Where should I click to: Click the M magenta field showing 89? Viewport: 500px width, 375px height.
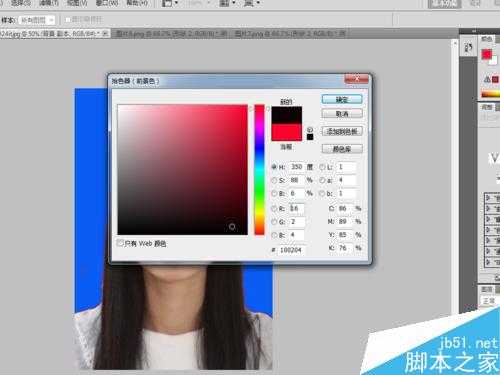345,222
